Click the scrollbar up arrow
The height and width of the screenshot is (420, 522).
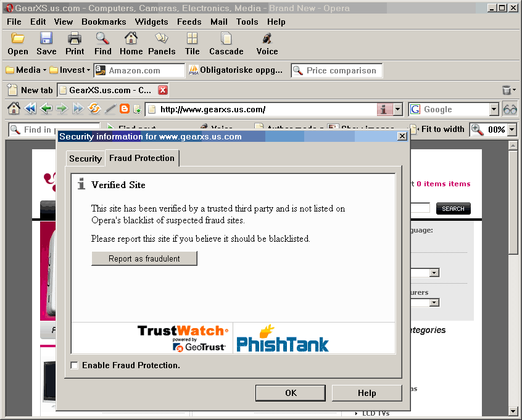coord(513,145)
